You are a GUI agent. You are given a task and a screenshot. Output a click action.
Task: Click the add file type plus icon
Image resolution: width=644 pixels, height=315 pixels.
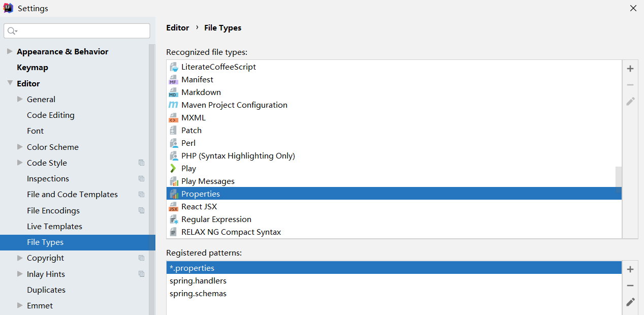point(630,69)
